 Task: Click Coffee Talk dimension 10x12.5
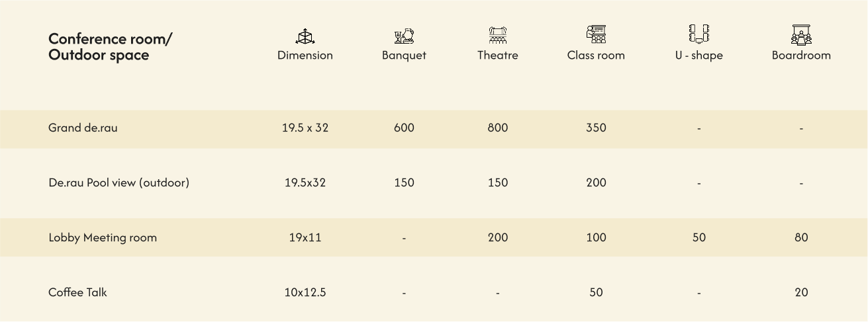click(305, 292)
